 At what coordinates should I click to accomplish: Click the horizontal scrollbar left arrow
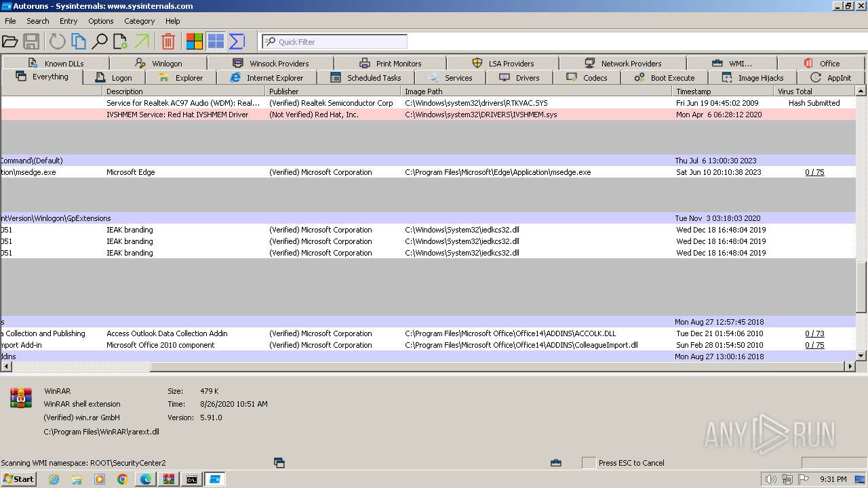[x=6, y=367]
